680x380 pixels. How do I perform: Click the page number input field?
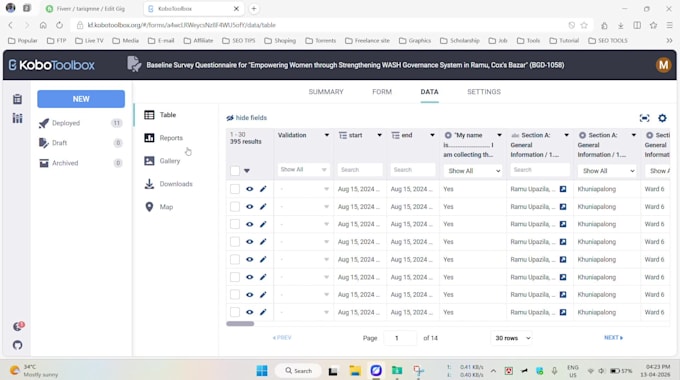click(400, 338)
